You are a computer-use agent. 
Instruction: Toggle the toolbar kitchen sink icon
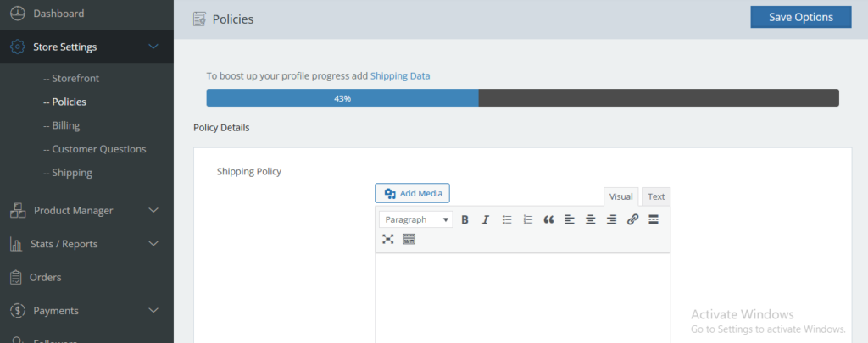(409, 240)
